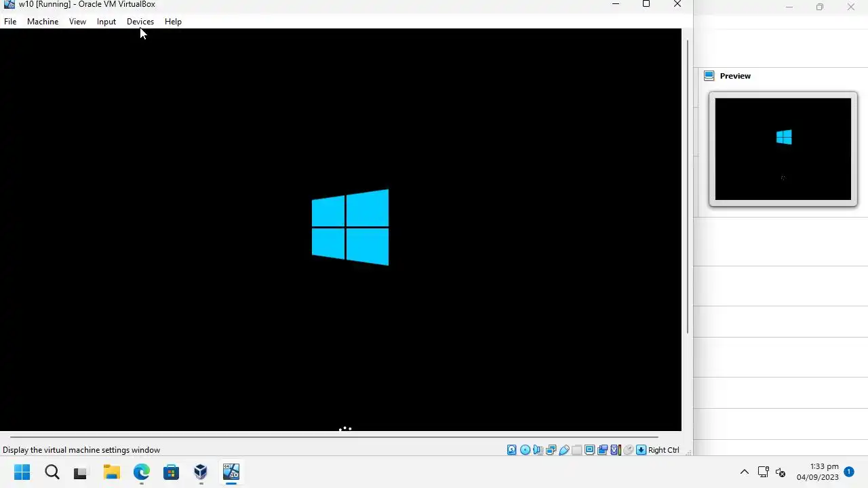Click the shared folders status icon
The width and height of the screenshot is (868, 488).
pyautogui.click(x=576, y=450)
